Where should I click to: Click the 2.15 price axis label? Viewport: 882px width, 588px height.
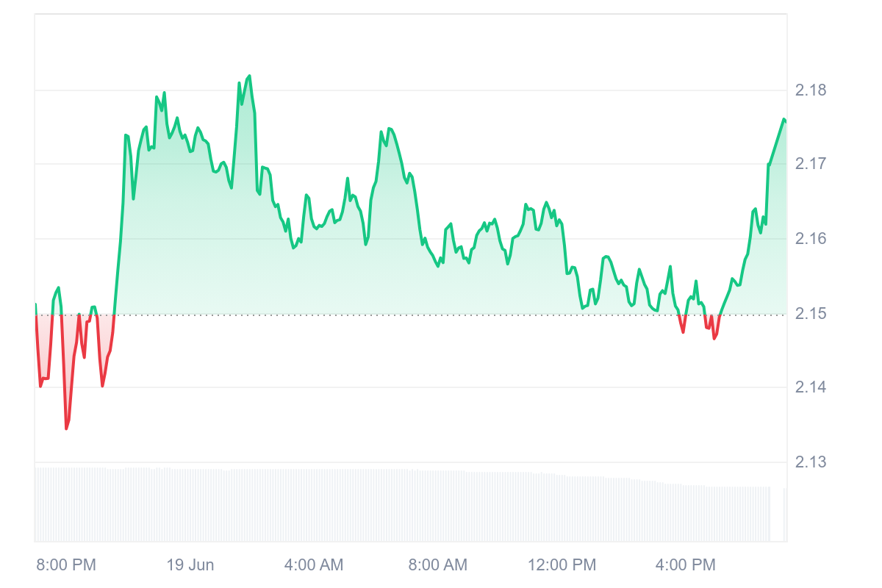(x=811, y=314)
